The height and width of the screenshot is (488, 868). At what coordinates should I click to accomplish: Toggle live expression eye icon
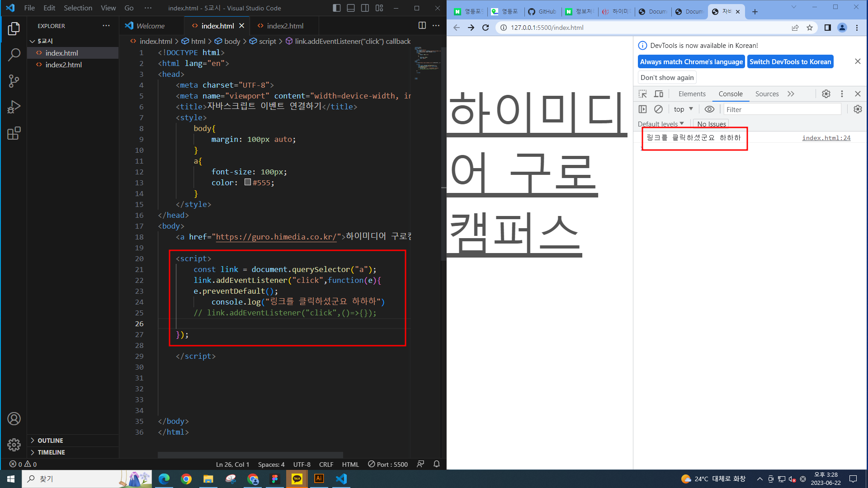[x=709, y=109]
